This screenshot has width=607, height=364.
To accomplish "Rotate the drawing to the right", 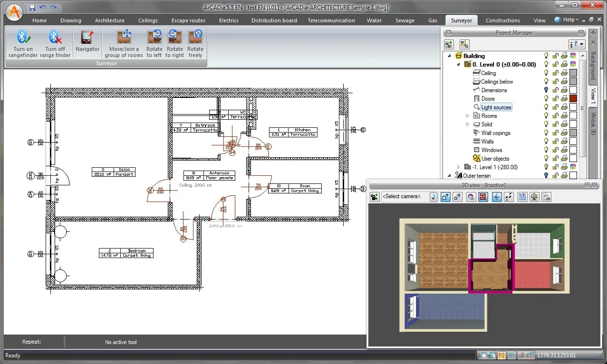I will click(174, 44).
